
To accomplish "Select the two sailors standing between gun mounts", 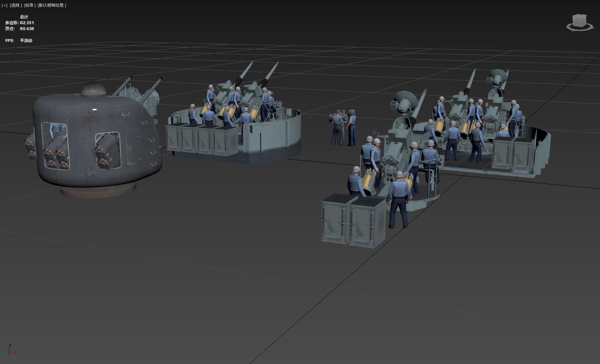I will [344, 127].
